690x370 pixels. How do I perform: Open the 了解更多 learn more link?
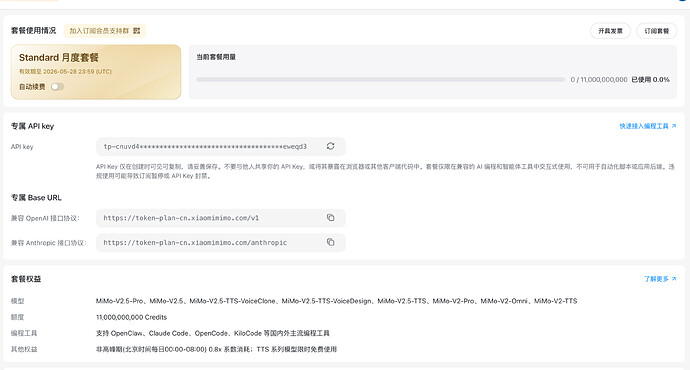point(660,279)
